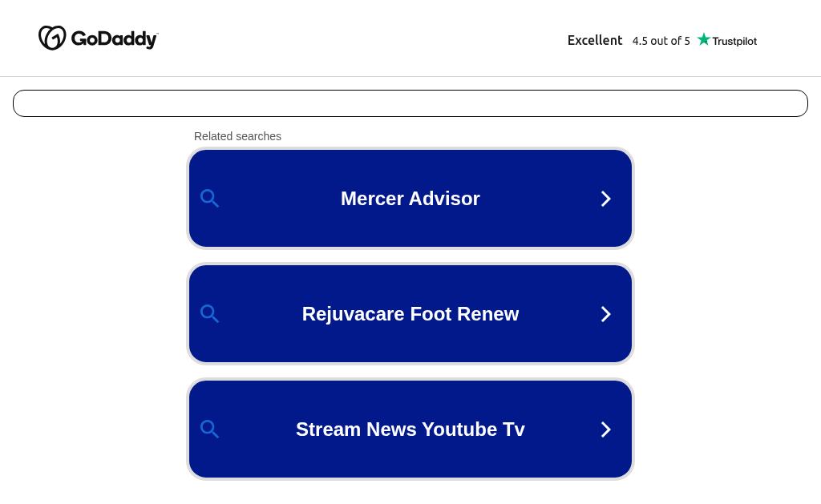The image size is (821, 504).
Task: Click magnifier icon on Rejuvacare Foot Renew
Action: tap(209, 314)
